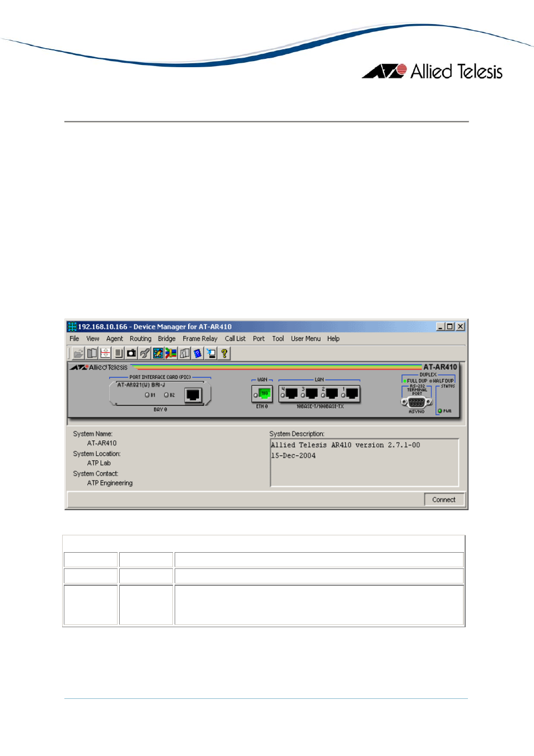This screenshot has width=534, height=756.
Task: Open the Tool menu
Action: point(278,339)
